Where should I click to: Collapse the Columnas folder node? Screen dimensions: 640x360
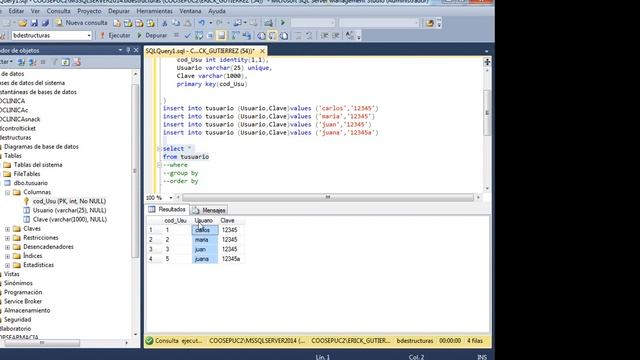tap(7, 192)
